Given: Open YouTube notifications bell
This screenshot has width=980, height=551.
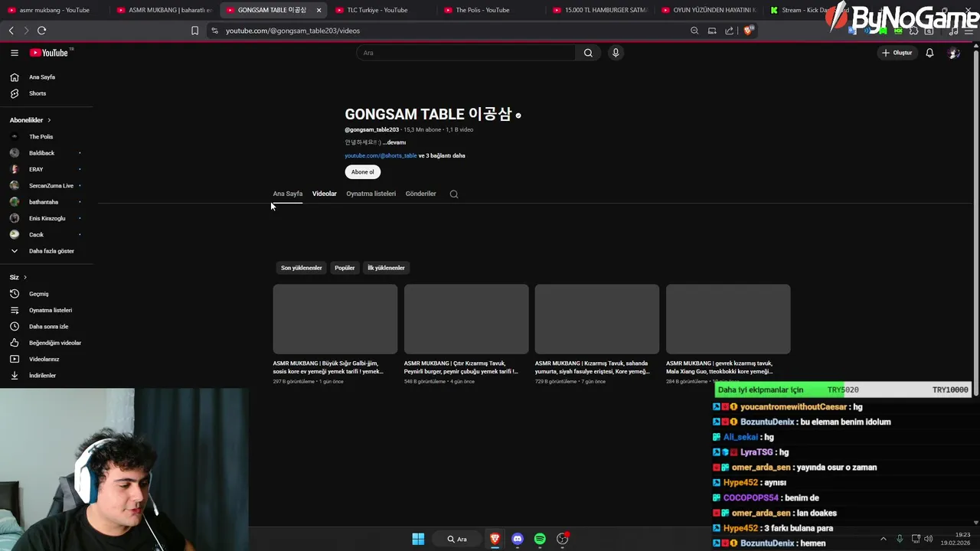Looking at the screenshot, I should (x=929, y=53).
